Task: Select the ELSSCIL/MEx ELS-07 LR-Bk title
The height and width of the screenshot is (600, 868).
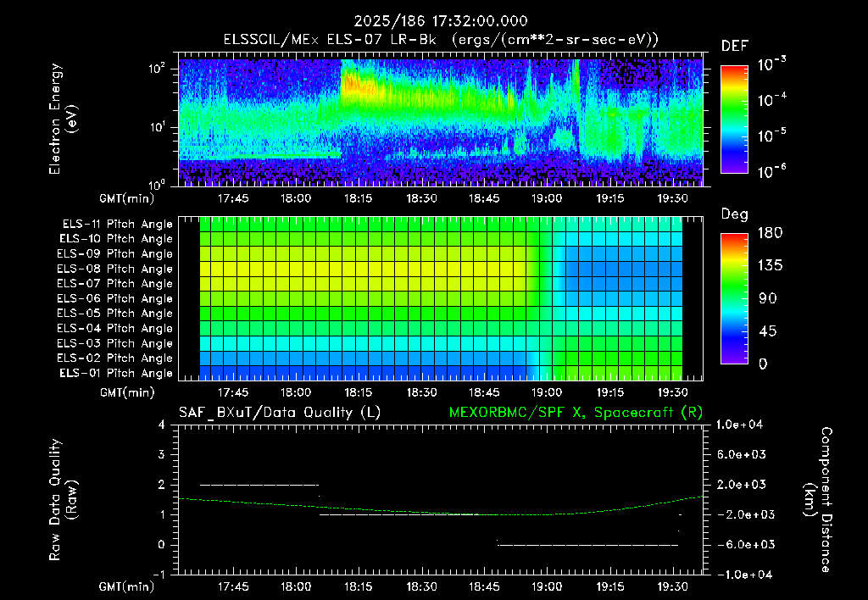Action: click(x=330, y=40)
